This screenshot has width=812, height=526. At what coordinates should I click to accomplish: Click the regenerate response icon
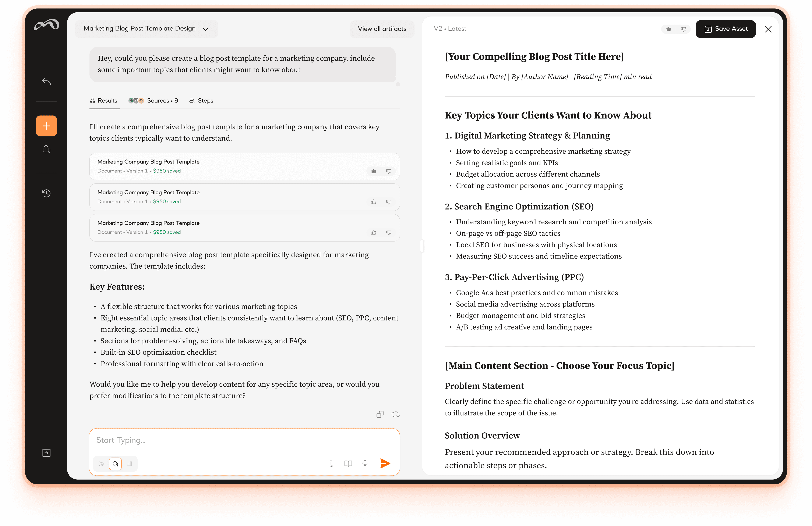395,415
